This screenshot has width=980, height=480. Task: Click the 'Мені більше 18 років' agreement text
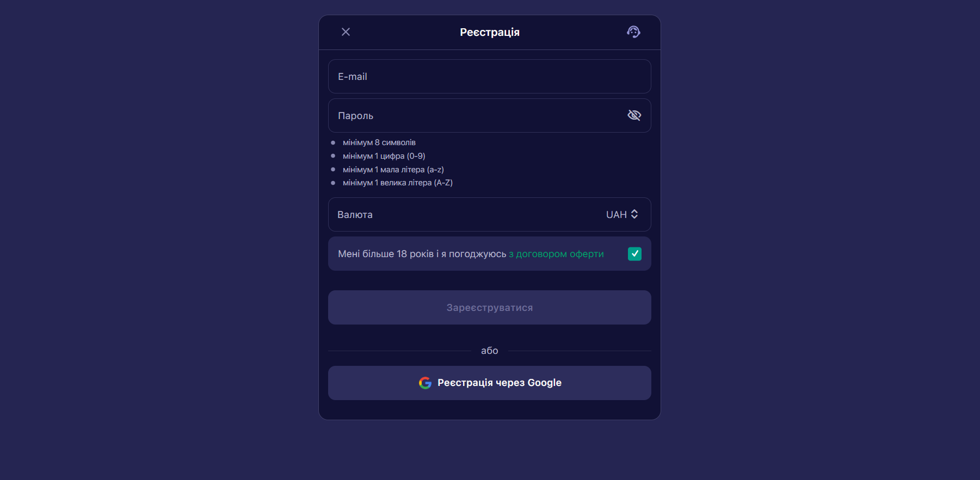pos(422,254)
